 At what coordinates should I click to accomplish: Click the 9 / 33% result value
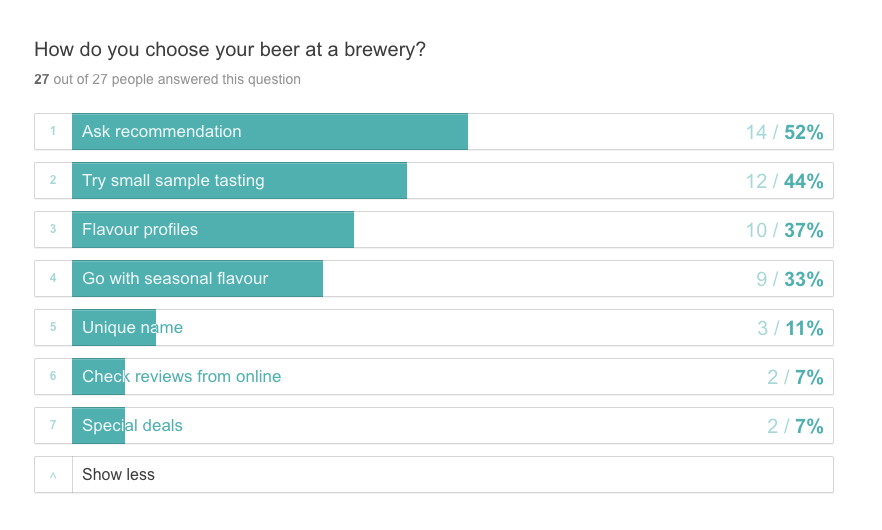tap(789, 279)
